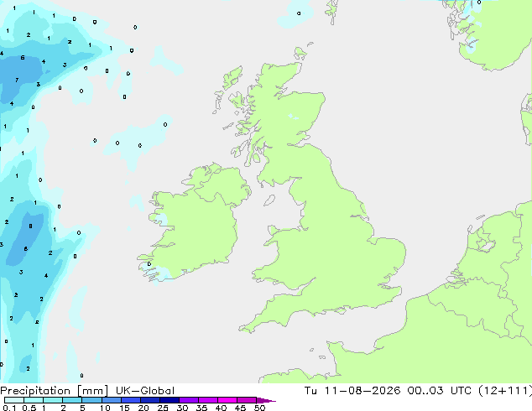Click the 'UK-Global' model label
The height and width of the screenshot is (411, 532).
coord(145,391)
